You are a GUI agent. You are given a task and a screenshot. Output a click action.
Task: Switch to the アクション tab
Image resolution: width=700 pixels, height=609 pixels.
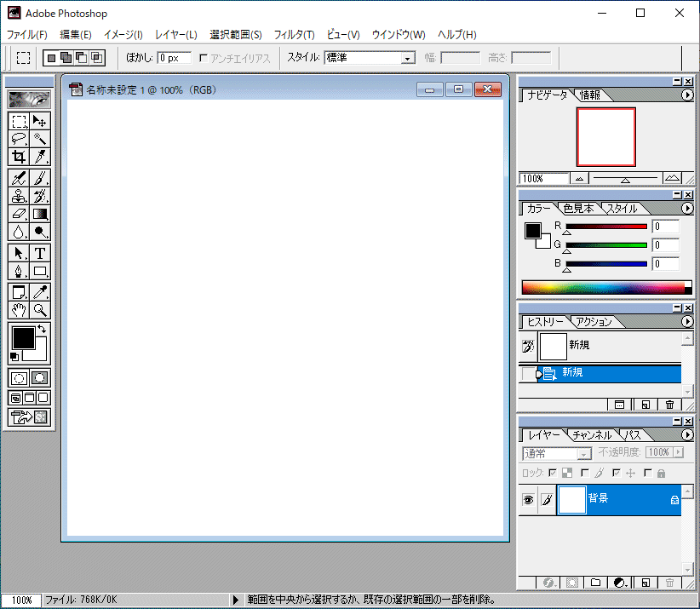(593, 322)
